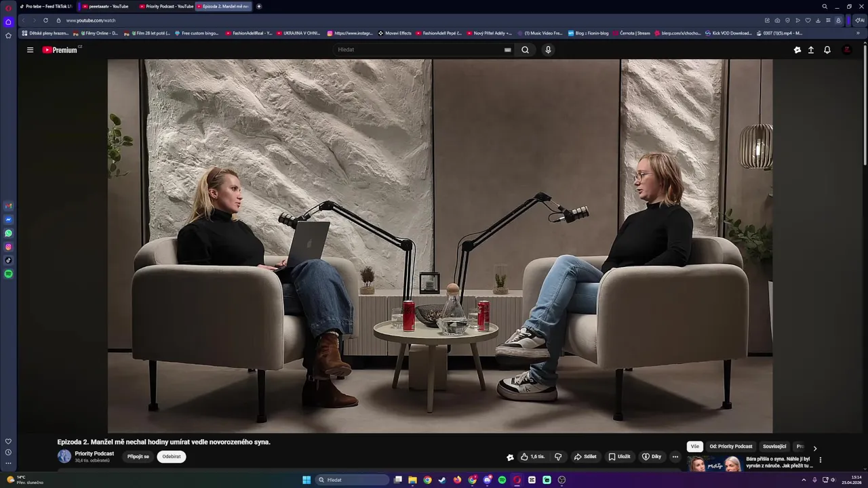Click the YouTube upload arrow icon
This screenshot has width=868, height=488.
pyautogui.click(x=810, y=49)
